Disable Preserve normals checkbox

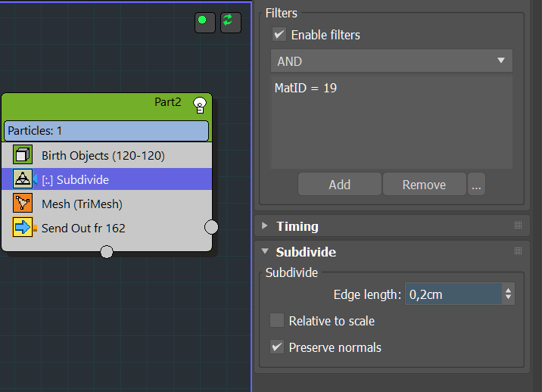(277, 347)
